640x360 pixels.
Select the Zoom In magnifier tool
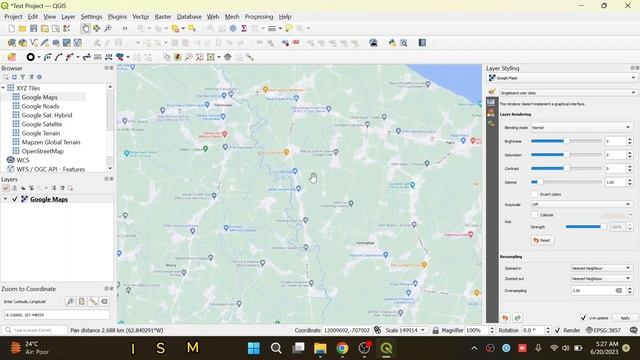click(x=108, y=28)
